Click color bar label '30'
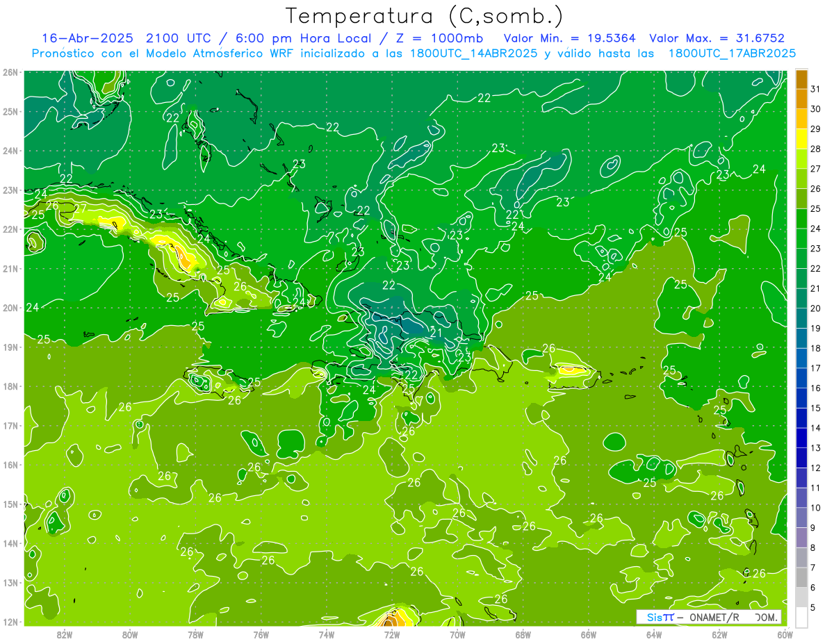Screen dimensions: 834x644 (x=816, y=109)
